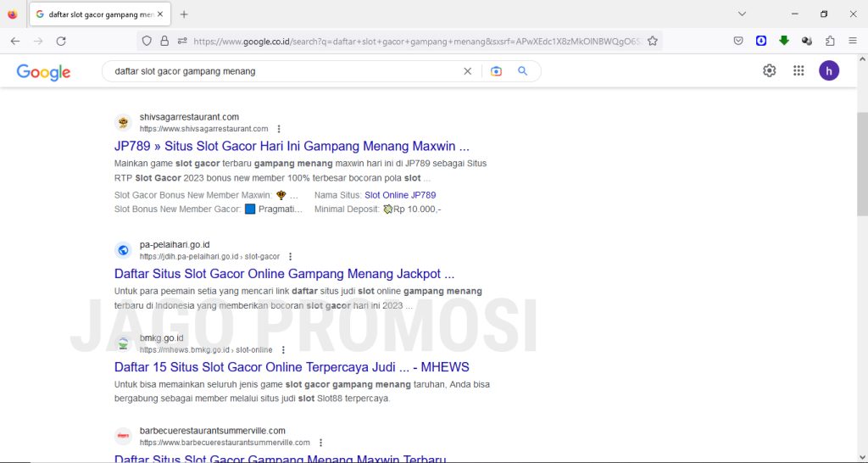
Task: Open the green arrow download extension
Action: point(784,41)
